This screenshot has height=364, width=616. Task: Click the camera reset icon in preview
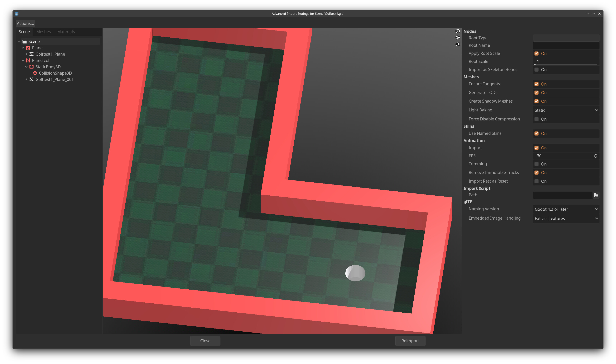click(x=458, y=31)
